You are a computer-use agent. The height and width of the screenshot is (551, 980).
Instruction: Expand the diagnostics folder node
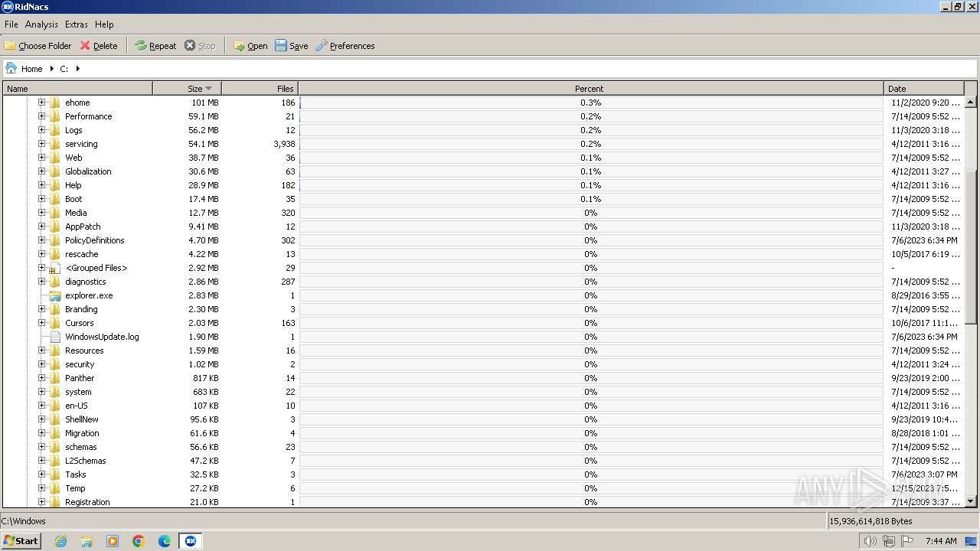pyautogui.click(x=42, y=282)
